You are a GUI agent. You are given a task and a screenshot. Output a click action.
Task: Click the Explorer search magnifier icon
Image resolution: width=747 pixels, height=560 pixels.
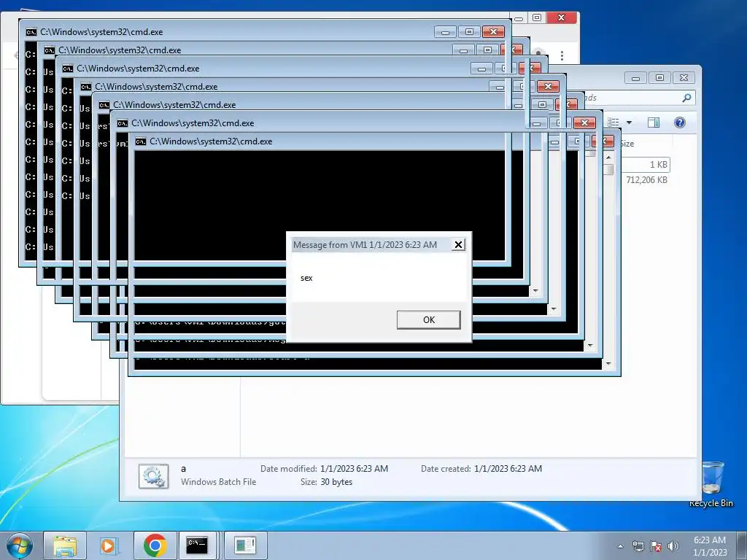[x=686, y=98]
